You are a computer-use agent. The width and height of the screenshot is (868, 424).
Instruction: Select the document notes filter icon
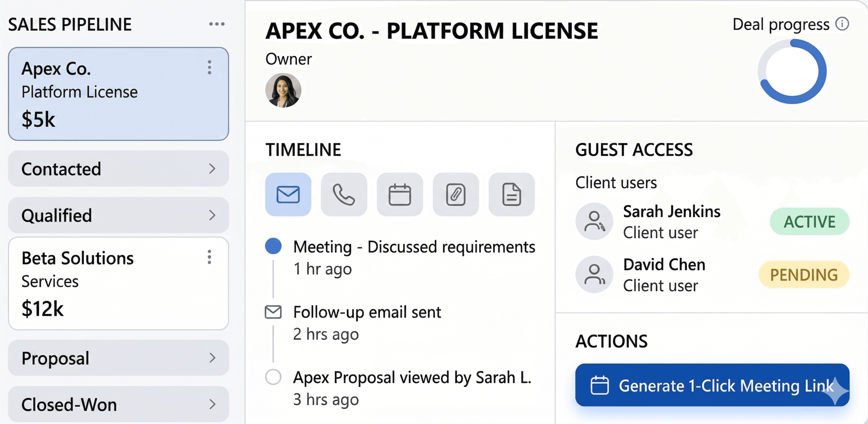[512, 195]
